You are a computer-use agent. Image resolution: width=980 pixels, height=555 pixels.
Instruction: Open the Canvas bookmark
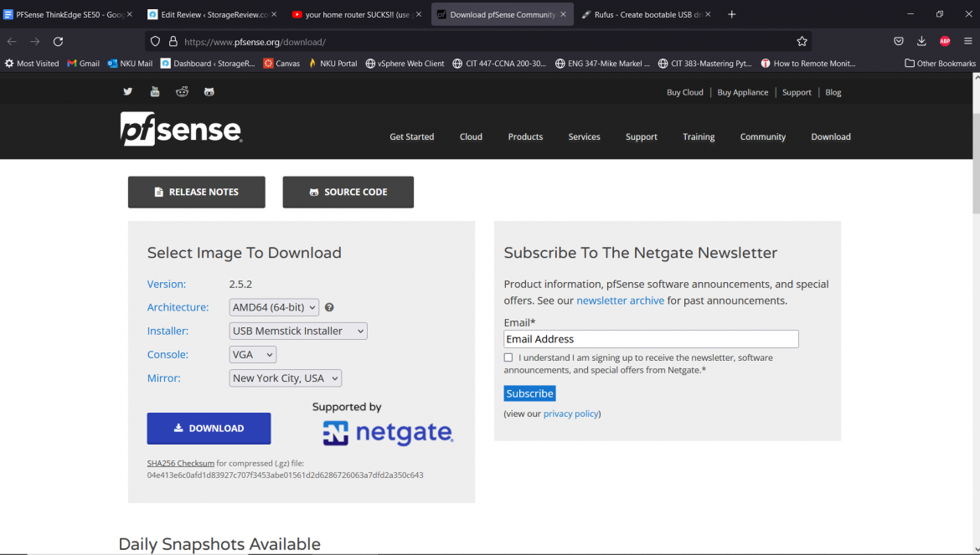[x=281, y=63]
